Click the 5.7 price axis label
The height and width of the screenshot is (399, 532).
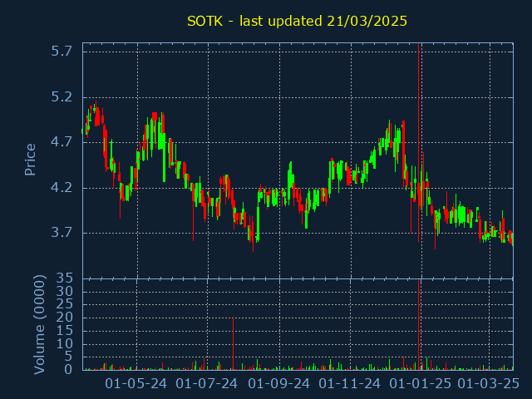(x=62, y=52)
